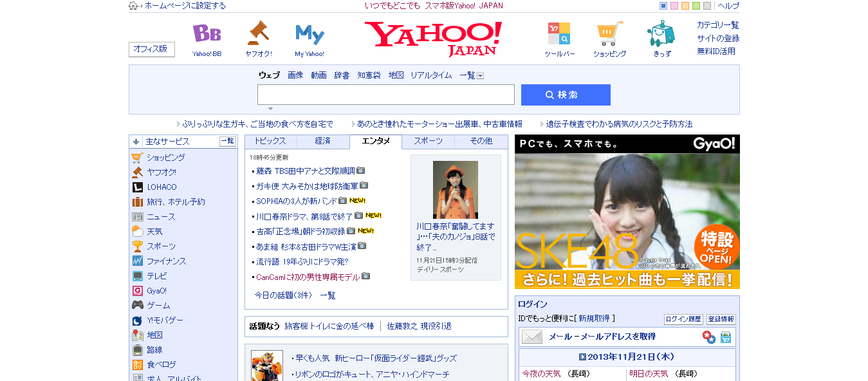868x381 pixels.
Task: Click the travel suitcase icon in sidebar
Action: click(x=137, y=202)
